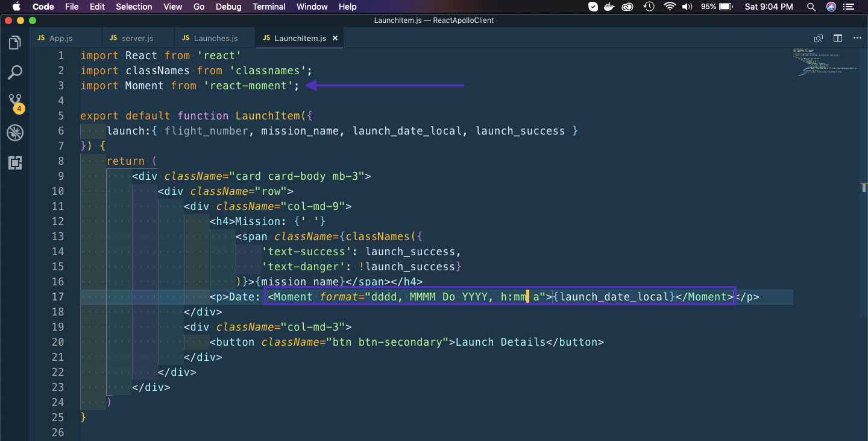Open the Window menu
This screenshot has height=441, width=868.
pos(312,7)
